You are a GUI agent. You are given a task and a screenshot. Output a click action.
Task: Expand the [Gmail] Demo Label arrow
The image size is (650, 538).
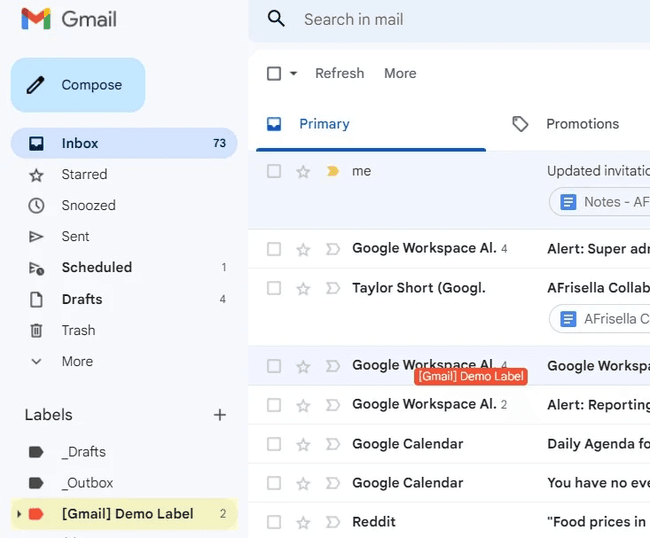[x=19, y=514]
